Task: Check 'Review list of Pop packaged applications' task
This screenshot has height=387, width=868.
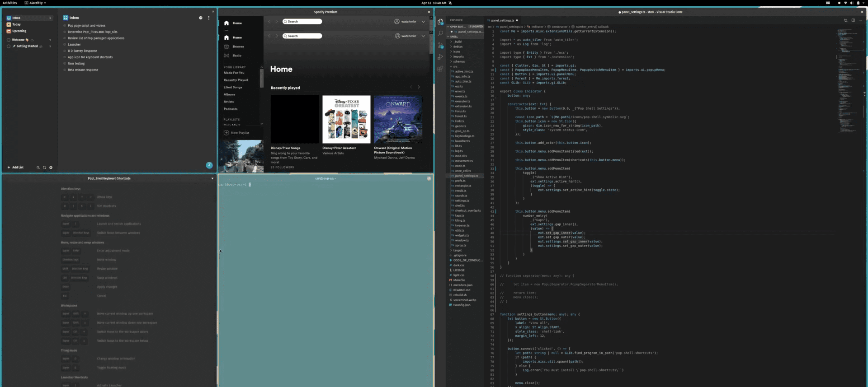Action: coord(65,38)
